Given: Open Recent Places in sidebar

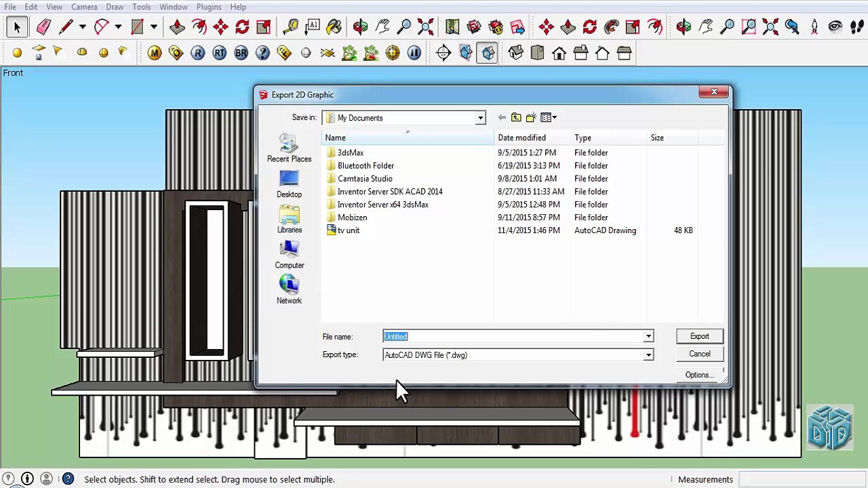Looking at the screenshot, I should [289, 148].
